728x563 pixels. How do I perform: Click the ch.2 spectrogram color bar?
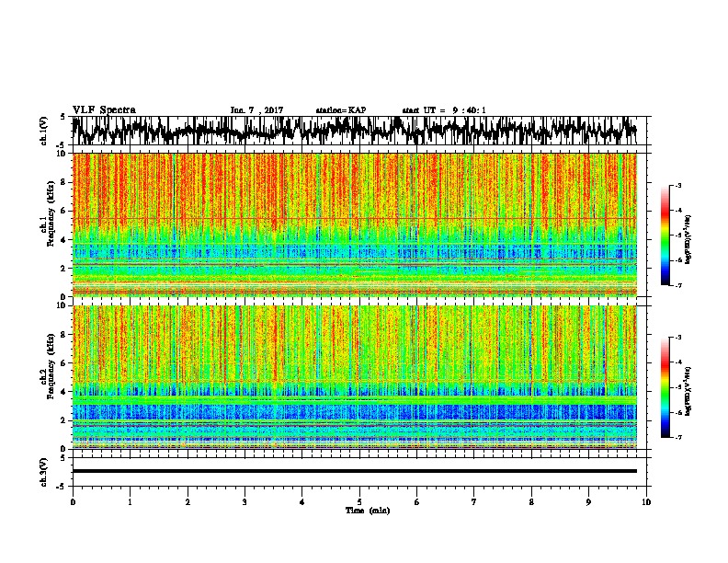coord(665,387)
